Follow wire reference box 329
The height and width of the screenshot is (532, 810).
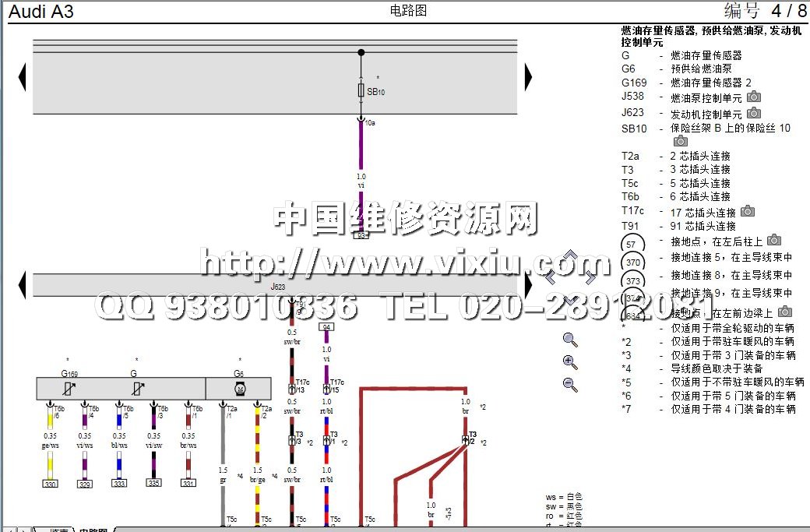[85, 484]
